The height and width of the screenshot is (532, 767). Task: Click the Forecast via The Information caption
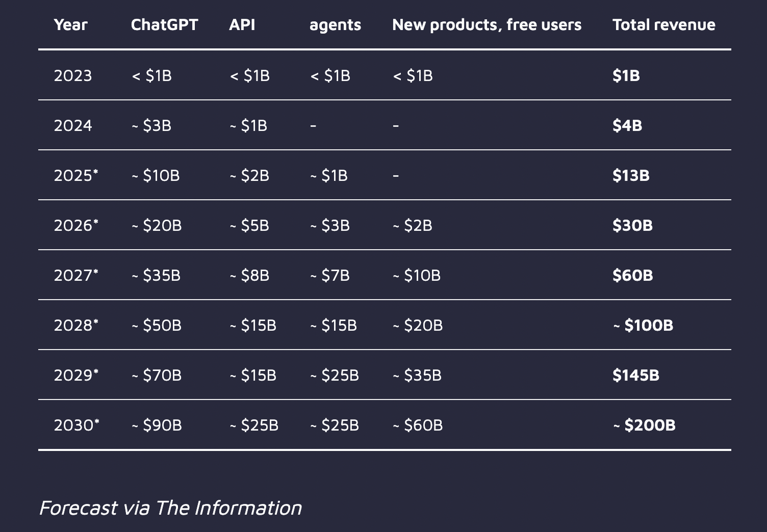tap(170, 508)
